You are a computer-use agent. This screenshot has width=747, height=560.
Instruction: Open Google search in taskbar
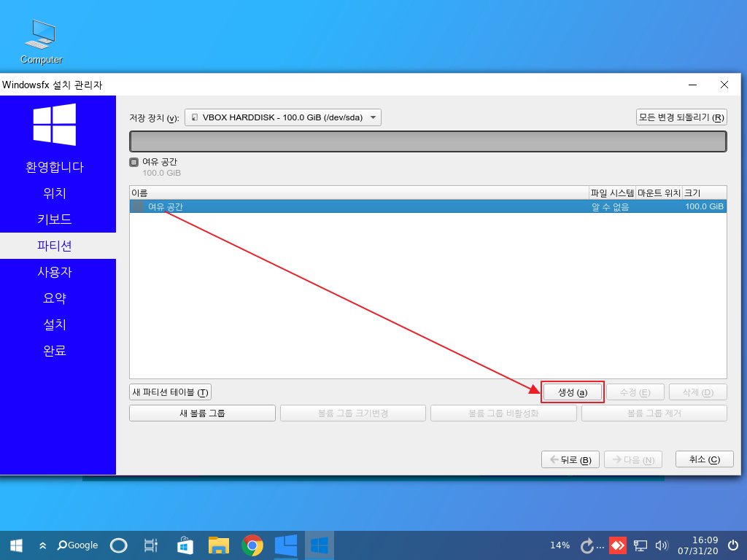click(x=77, y=545)
